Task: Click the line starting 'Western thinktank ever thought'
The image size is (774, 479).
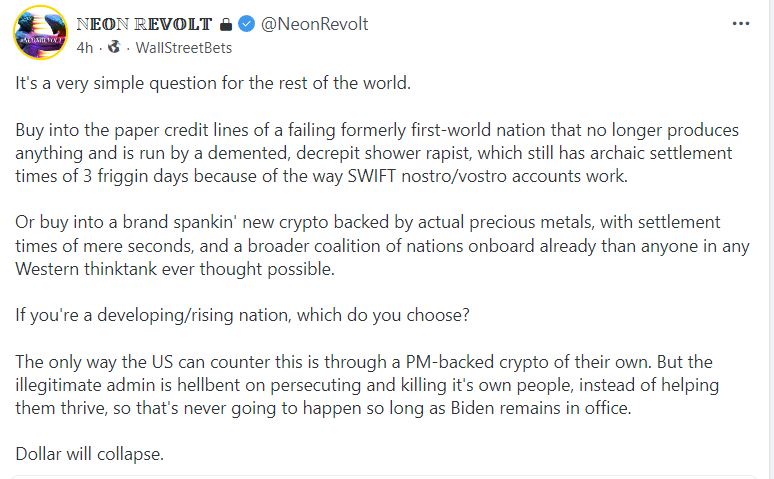Action: pos(175,269)
